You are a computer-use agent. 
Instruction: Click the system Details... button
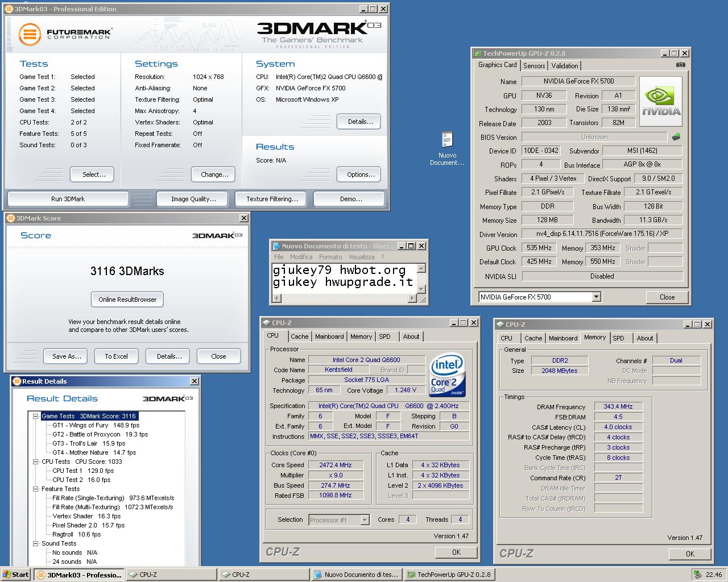click(359, 122)
